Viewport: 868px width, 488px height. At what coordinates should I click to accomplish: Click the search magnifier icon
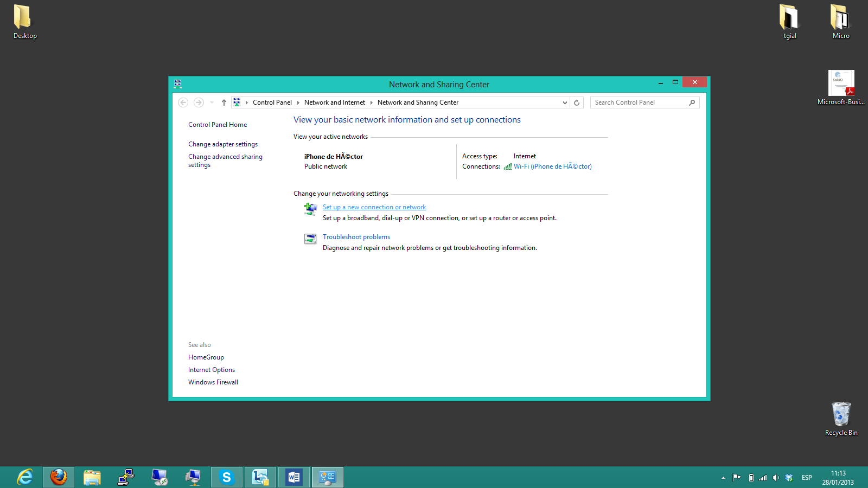[692, 102]
